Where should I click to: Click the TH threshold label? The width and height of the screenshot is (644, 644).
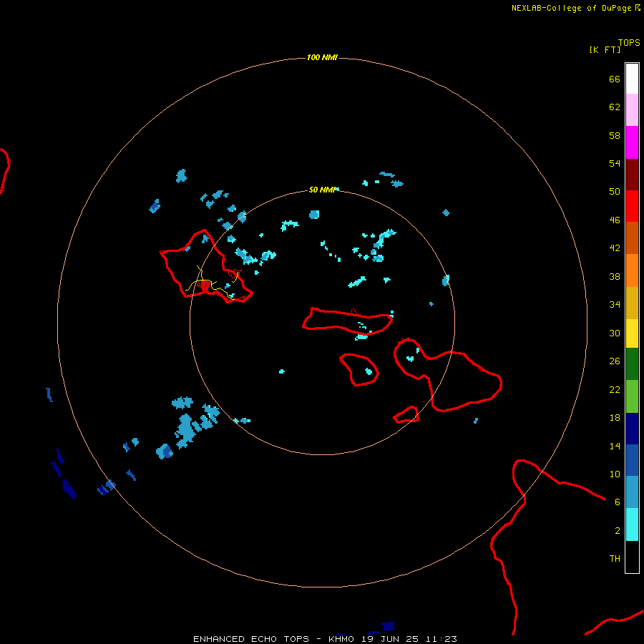coord(615,559)
